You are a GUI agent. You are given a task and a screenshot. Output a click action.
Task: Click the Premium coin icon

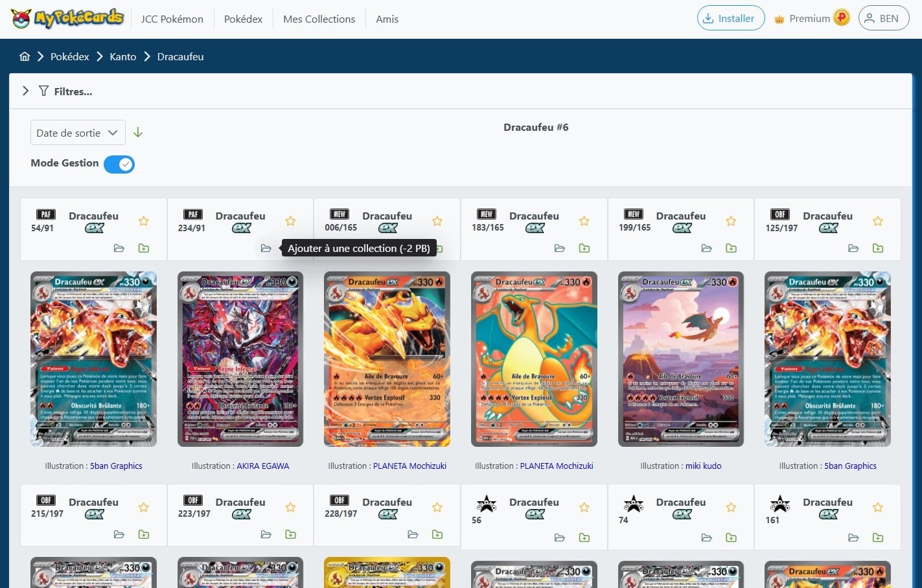tap(840, 17)
